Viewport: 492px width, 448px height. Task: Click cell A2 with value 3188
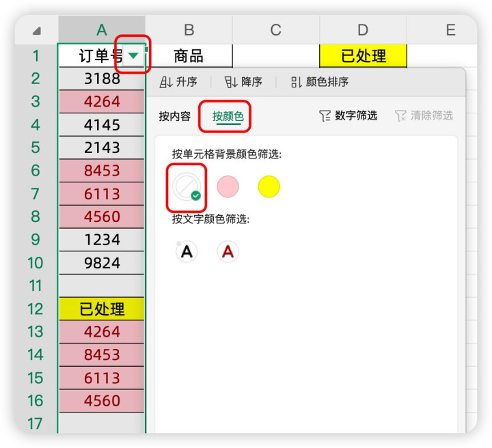tap(102, 79)
